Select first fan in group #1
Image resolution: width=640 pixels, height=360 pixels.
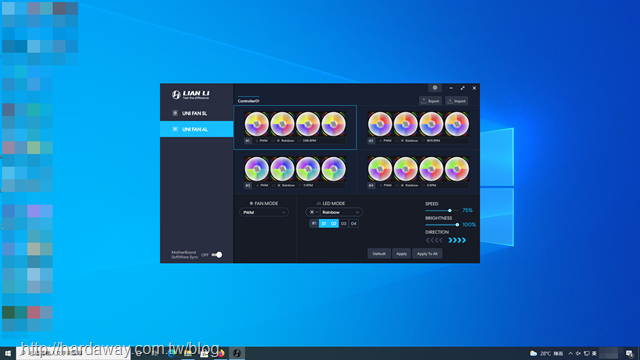click(257, 124)
